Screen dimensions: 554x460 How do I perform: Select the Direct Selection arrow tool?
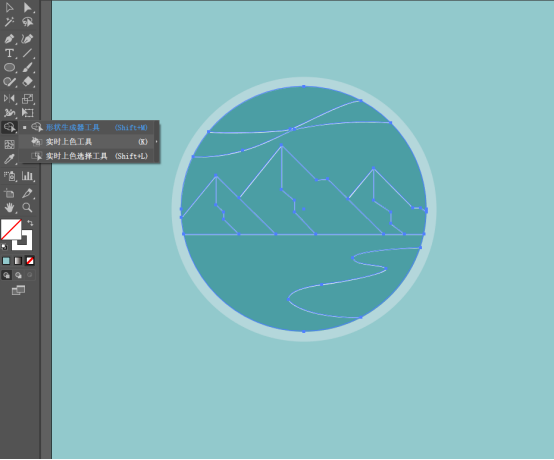(28, 7)
